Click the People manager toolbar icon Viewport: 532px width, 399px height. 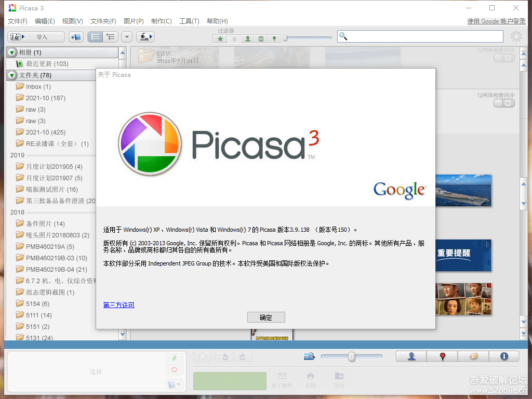point(145,37)
